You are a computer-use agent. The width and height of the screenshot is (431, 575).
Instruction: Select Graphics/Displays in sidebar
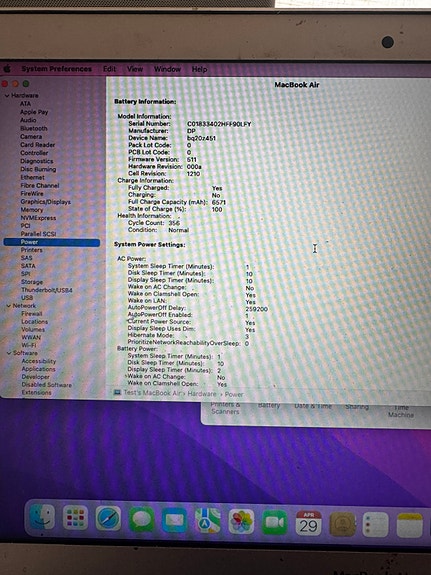[x=45, y=201]
